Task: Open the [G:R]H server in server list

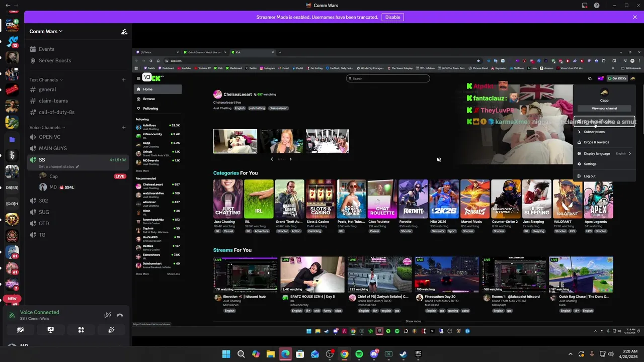Action: pyautogui.click(x=12, y=204)
